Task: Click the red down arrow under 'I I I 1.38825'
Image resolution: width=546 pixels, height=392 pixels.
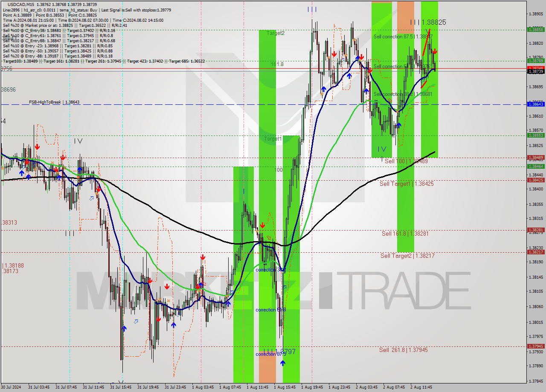Action: (x=434, y=51)
